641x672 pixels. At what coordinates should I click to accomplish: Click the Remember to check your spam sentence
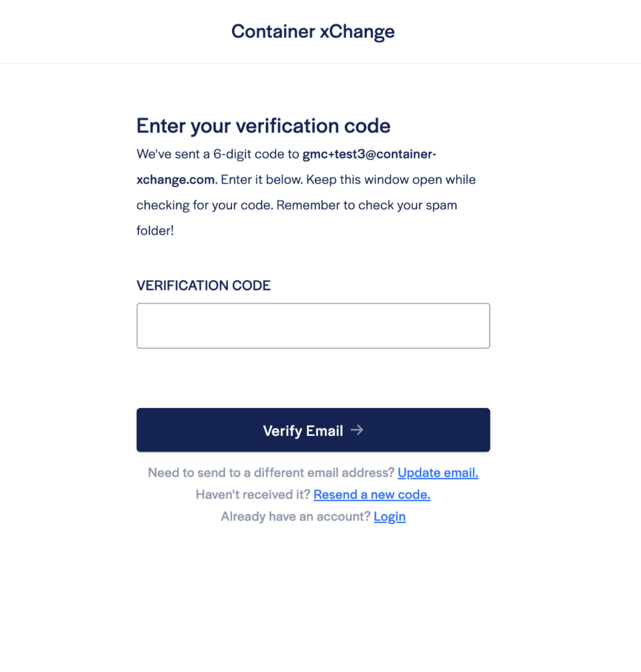point(366,205)
